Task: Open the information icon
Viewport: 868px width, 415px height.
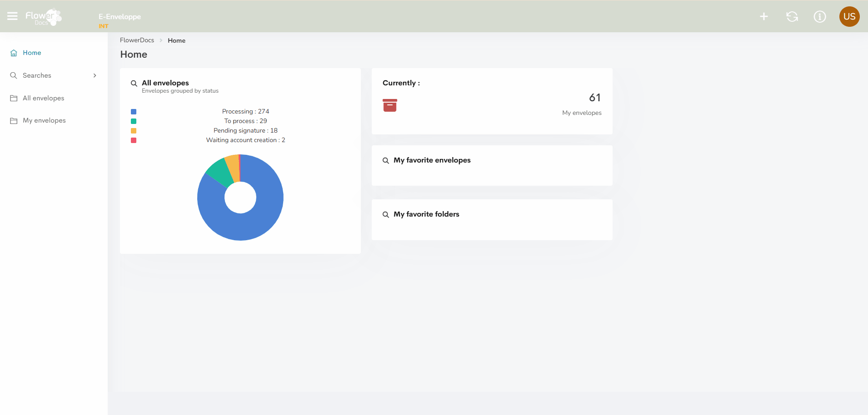Action: tap(820, 16)
